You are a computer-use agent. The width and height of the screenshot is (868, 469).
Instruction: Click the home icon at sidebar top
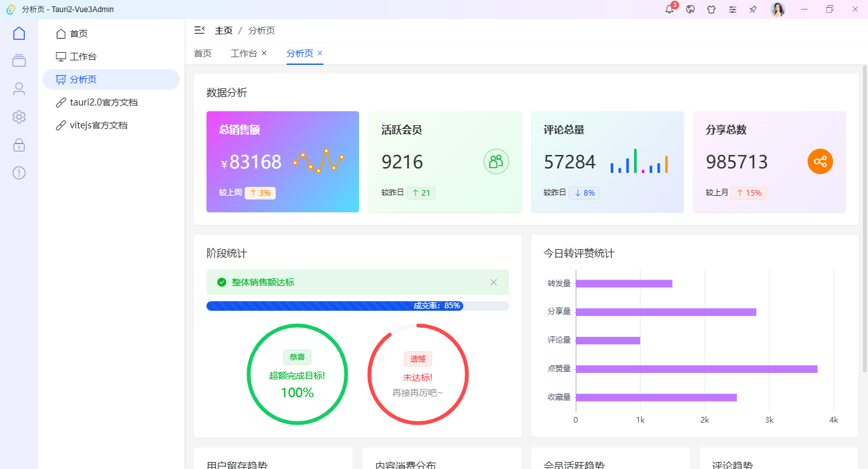point(18,32)
